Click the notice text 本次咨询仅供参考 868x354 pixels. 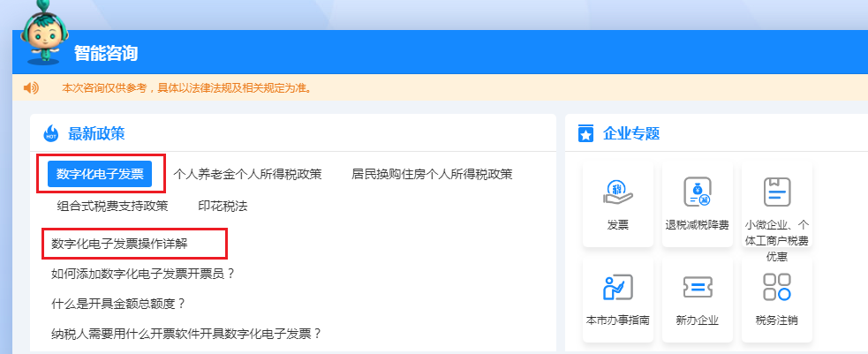click(x=186, y=88)
